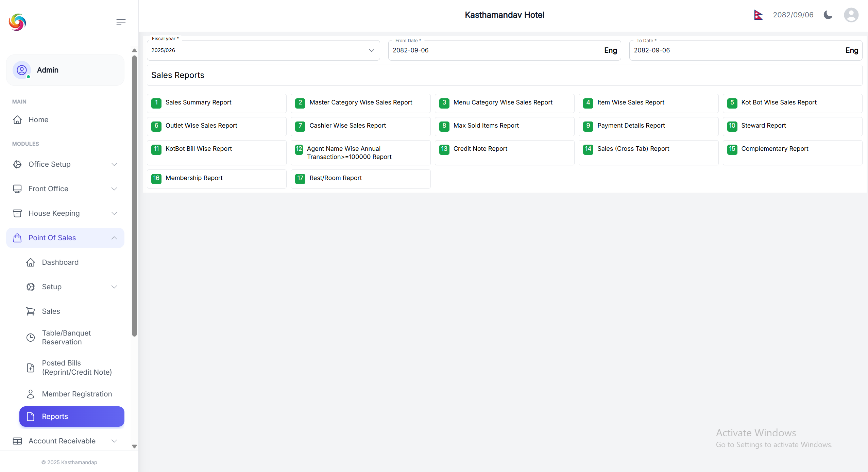Screen dimensions: 868x472
Task: Click the sidebar scroll down arrow
Action: tap(134, 446)
